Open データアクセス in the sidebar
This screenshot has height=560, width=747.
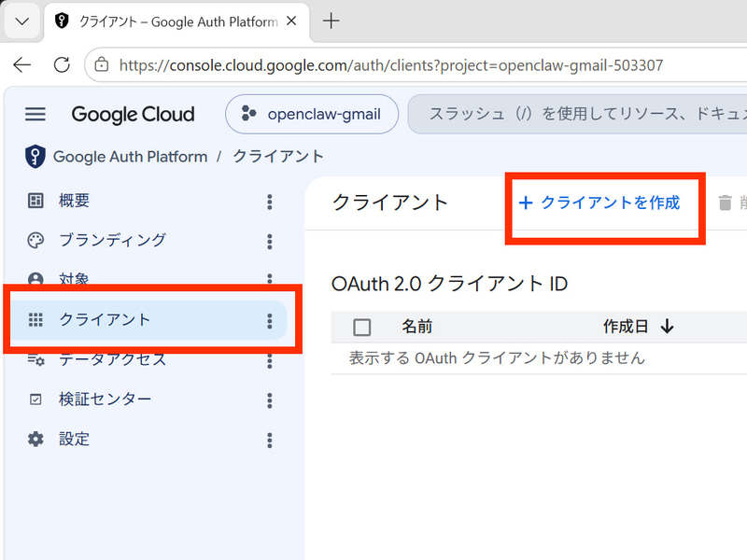pos(112,359)
